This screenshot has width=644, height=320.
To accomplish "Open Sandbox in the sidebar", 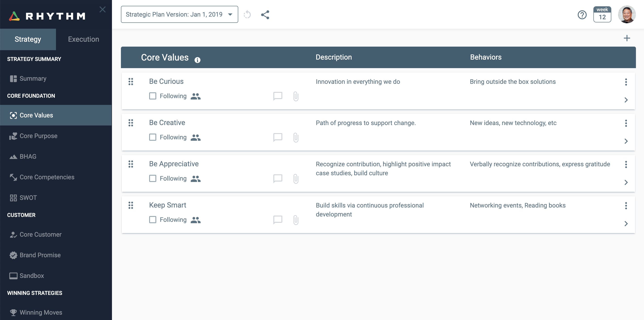I will point(56,276).
